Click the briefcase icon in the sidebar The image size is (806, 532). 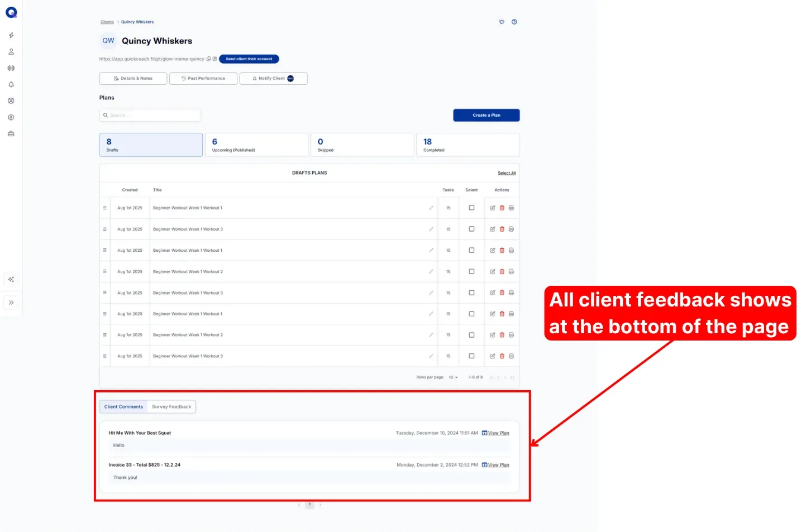tap(11, 134)
